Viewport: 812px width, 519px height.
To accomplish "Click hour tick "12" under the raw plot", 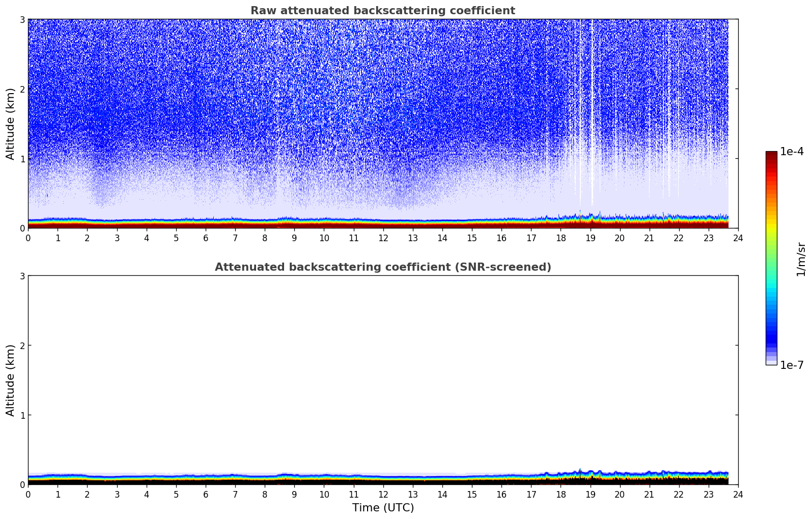I will click(383, 238).
